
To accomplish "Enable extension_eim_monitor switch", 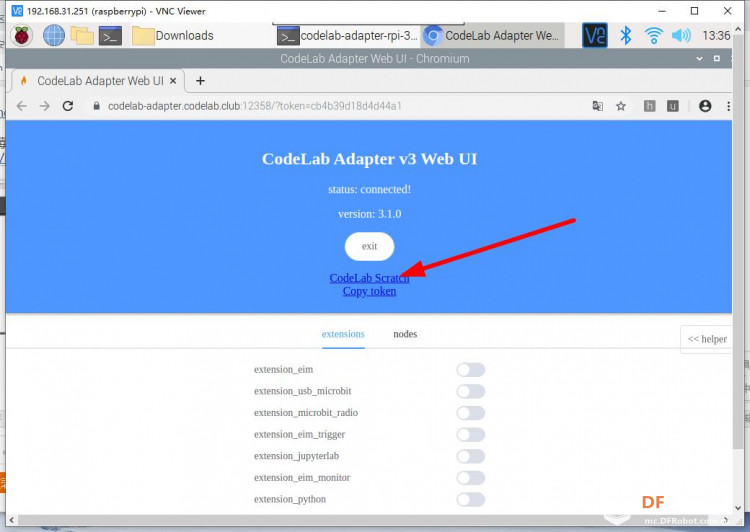I will tap(471, 477).
